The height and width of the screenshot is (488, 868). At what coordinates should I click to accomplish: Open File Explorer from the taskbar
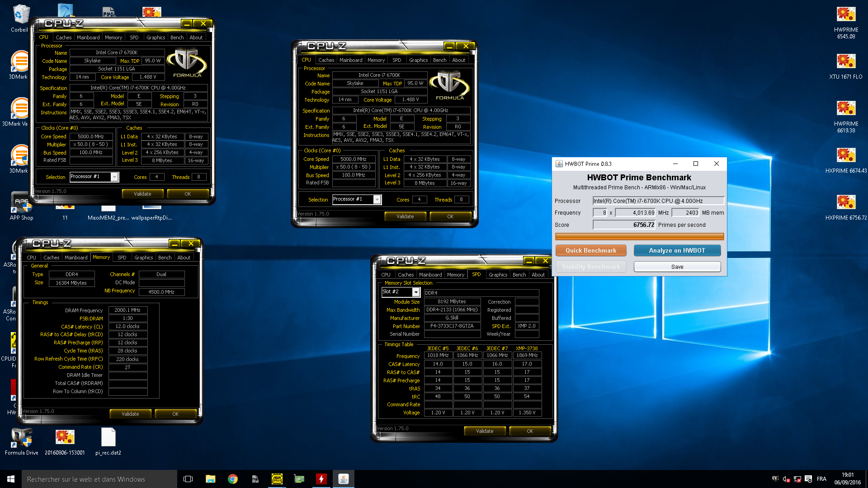[210, 479]
